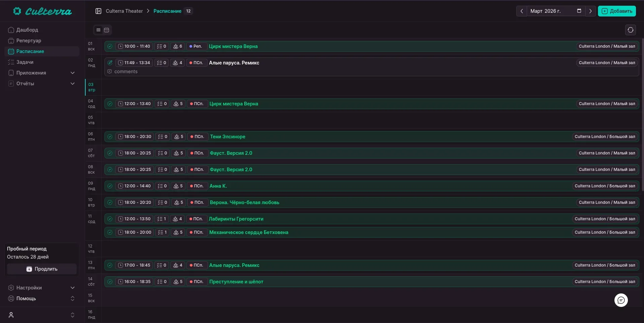Click venue tag on Тени Элсиноре row
Image resolution: width=644 pixels, height=323 pixels.
[x=605, y=137]
